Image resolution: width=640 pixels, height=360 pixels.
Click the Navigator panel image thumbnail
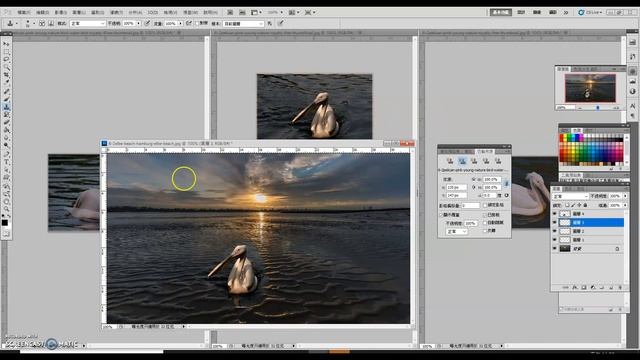click(590, 88)
